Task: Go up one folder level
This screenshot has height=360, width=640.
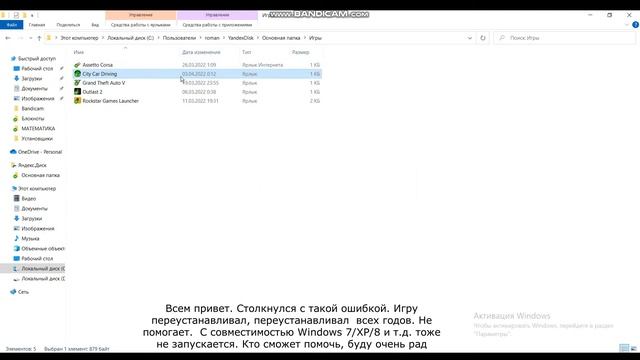Action: pos(39,38)
